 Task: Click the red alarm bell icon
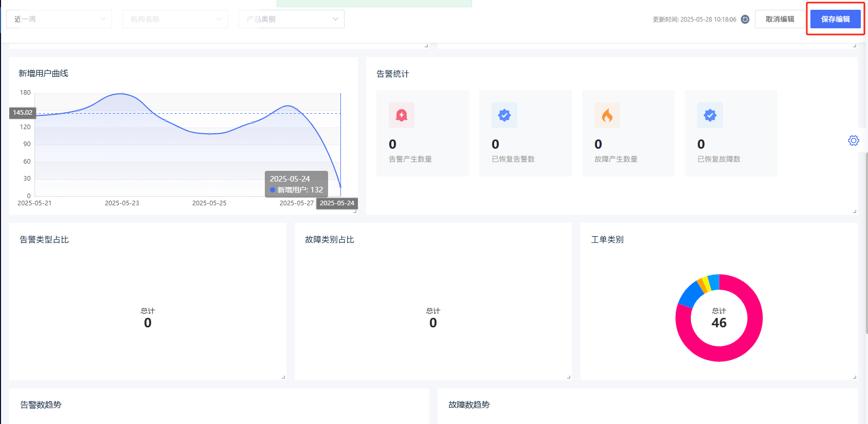click(x=402, y=115)
